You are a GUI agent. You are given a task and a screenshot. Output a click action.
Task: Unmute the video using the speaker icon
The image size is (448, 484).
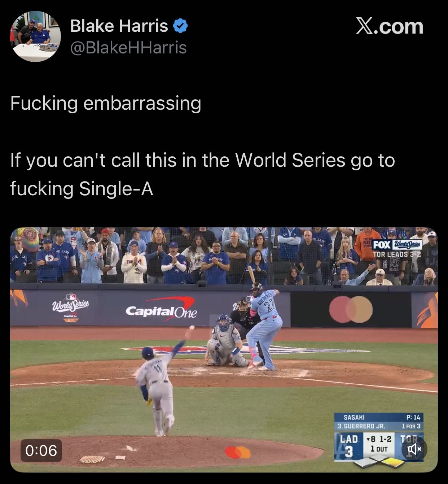click(415, 449)
